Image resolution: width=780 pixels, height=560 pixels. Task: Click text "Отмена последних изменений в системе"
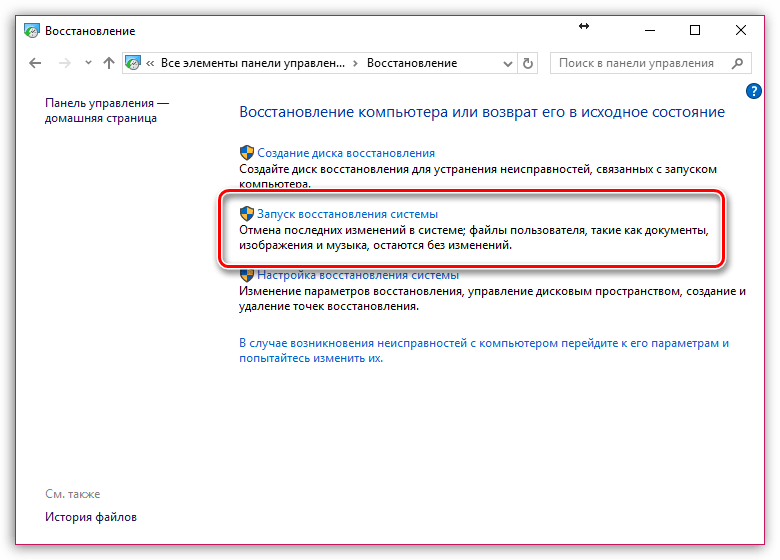pyautogui.click(x=351, y=230)
